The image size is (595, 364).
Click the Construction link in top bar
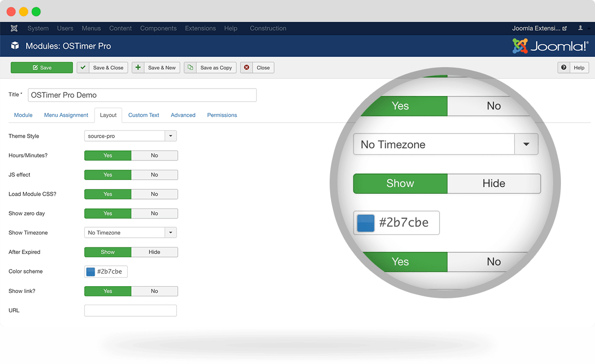268,28
